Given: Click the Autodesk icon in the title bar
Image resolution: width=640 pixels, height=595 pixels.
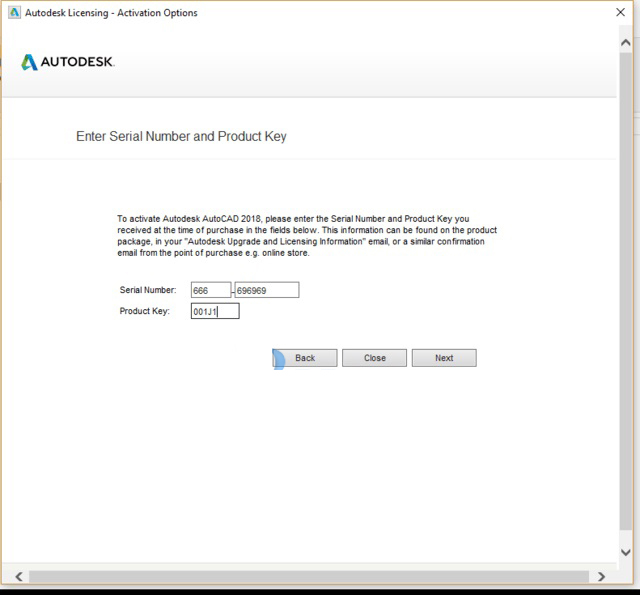Looking at the screenshot, I should [13, 12].
